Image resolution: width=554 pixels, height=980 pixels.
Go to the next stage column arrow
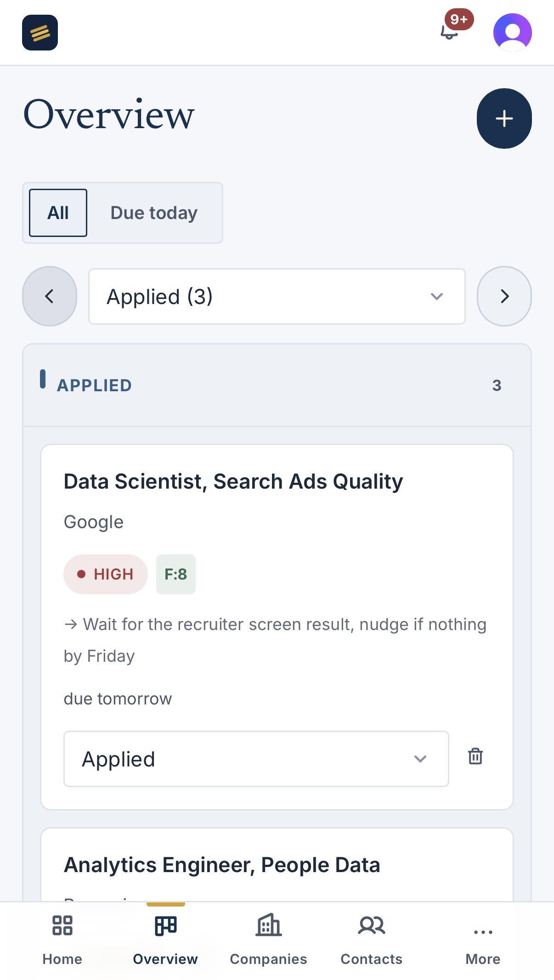(504, 296)
